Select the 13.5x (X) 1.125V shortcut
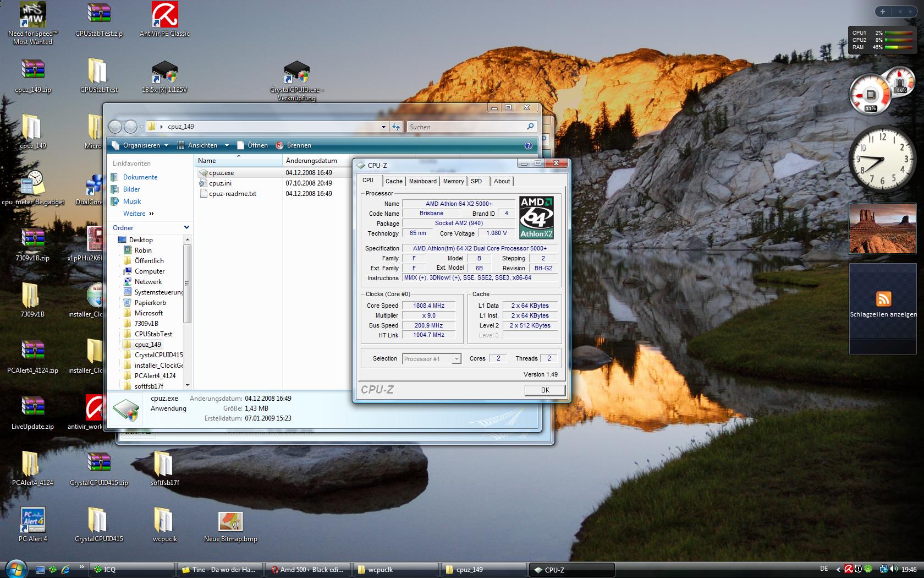Image resolution: width=924 pixels, height=578 pixels. 164,76
